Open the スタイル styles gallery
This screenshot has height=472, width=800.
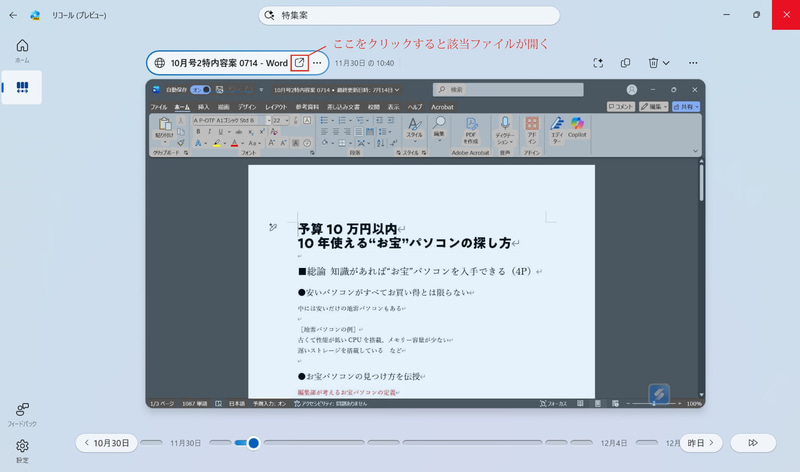pos(414,129)
